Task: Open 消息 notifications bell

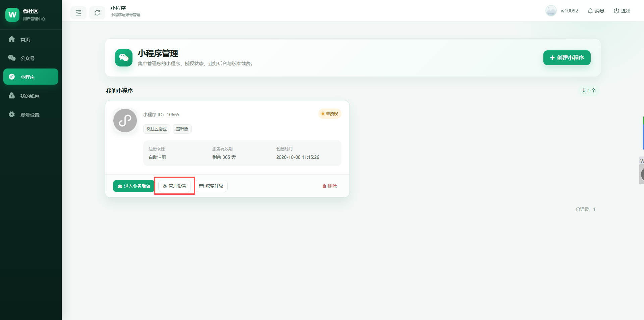Action: point(596,11)
